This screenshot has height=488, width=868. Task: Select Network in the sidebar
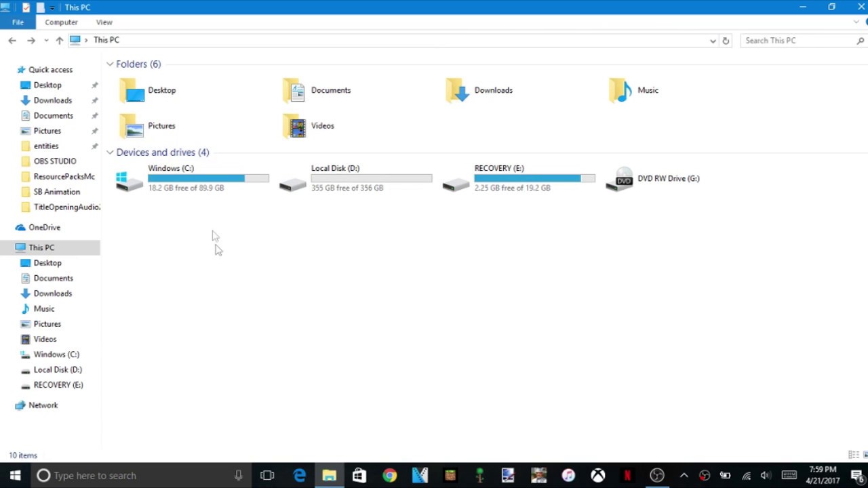(x=43, y=405)
